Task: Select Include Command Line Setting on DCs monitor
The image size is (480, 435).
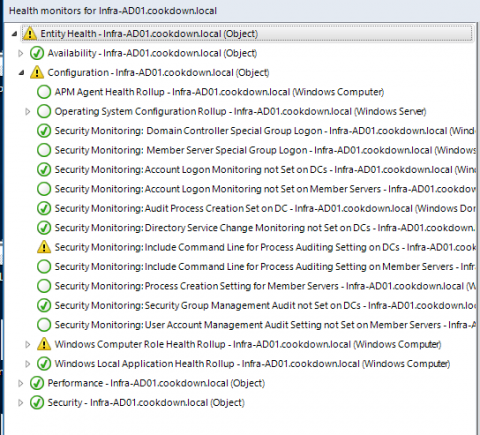Action: (x=265, y=247)
